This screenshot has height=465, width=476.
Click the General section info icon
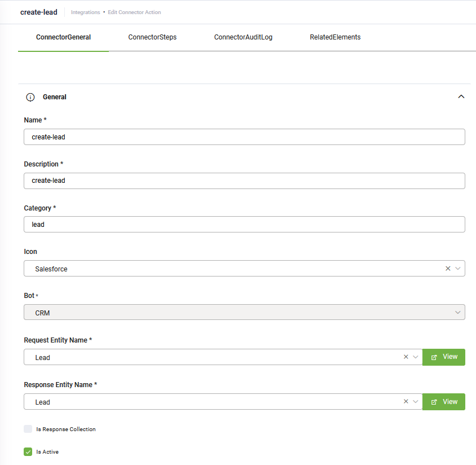30,97
